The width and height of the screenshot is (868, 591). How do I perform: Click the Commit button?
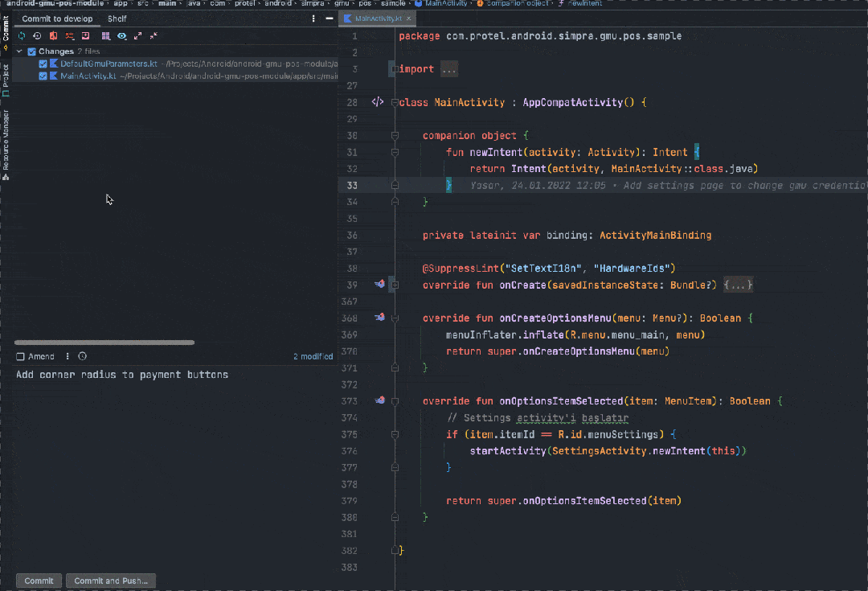point(39,581)
